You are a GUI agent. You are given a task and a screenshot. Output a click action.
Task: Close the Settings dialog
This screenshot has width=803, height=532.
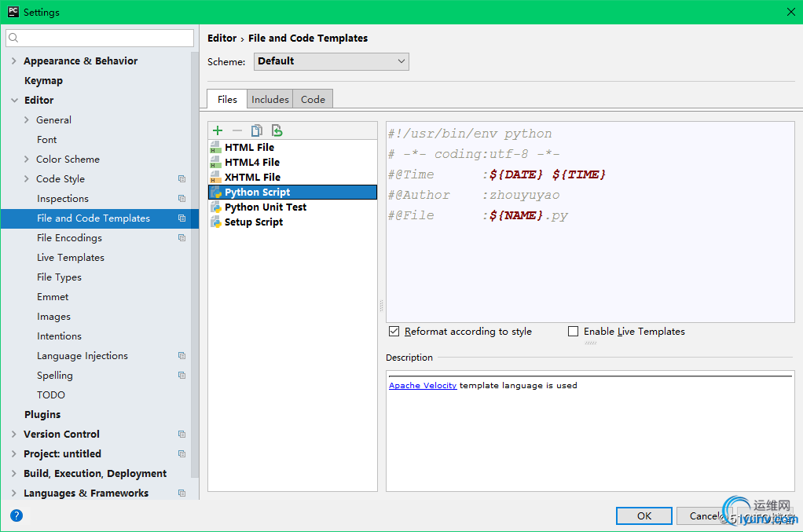790,12
